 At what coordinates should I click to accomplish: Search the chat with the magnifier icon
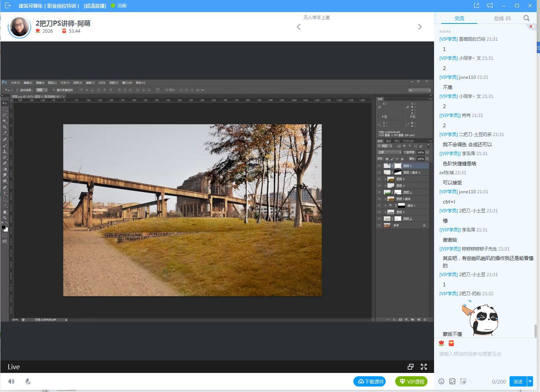click(526, 18)
